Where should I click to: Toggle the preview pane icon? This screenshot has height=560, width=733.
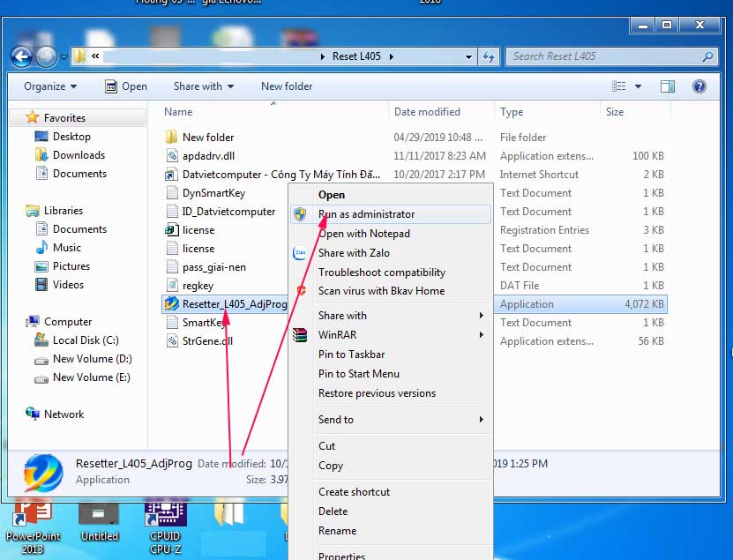click(x=668, y=86)
